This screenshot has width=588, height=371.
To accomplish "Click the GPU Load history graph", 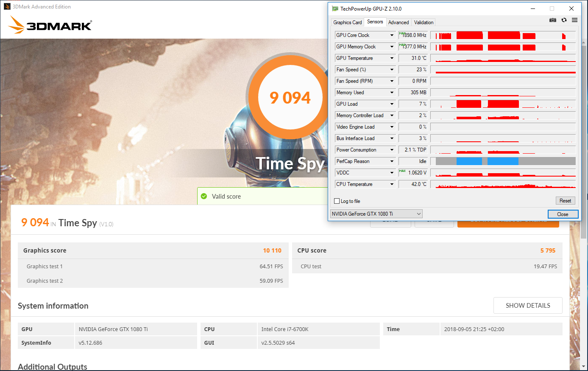I will pos(503,104).
